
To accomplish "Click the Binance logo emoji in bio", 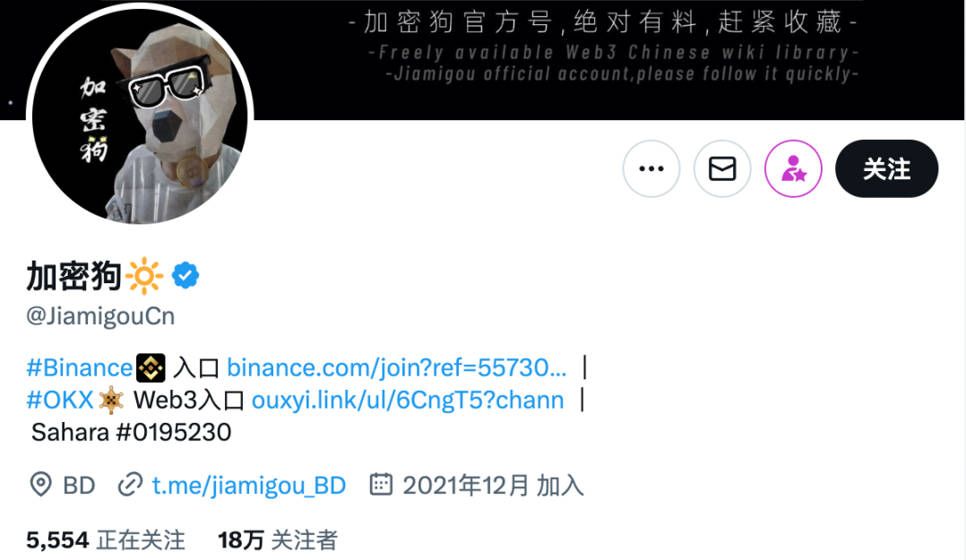I will click(151, 367).
